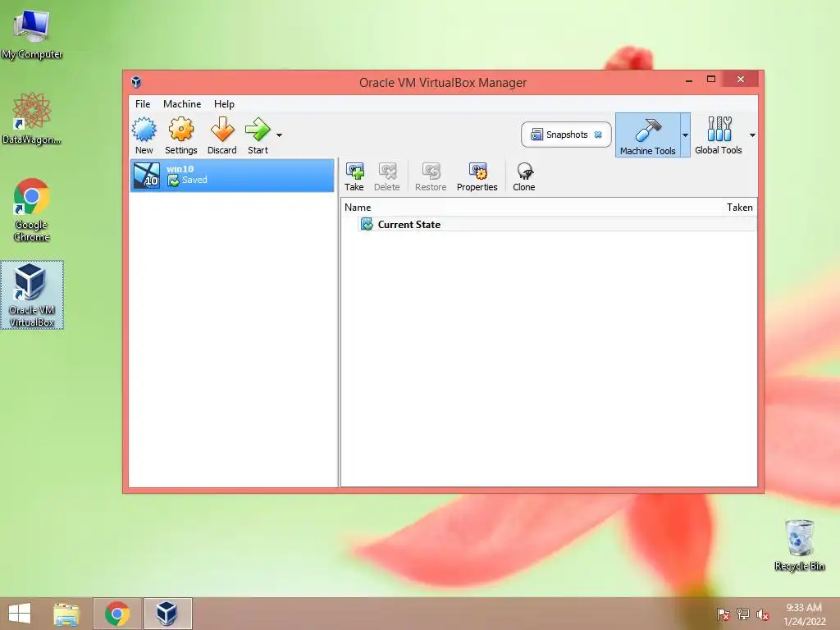Take a new snapshot
Image resolution: width=840 pixels, height=630 pixels.
[x=354, y=177]
